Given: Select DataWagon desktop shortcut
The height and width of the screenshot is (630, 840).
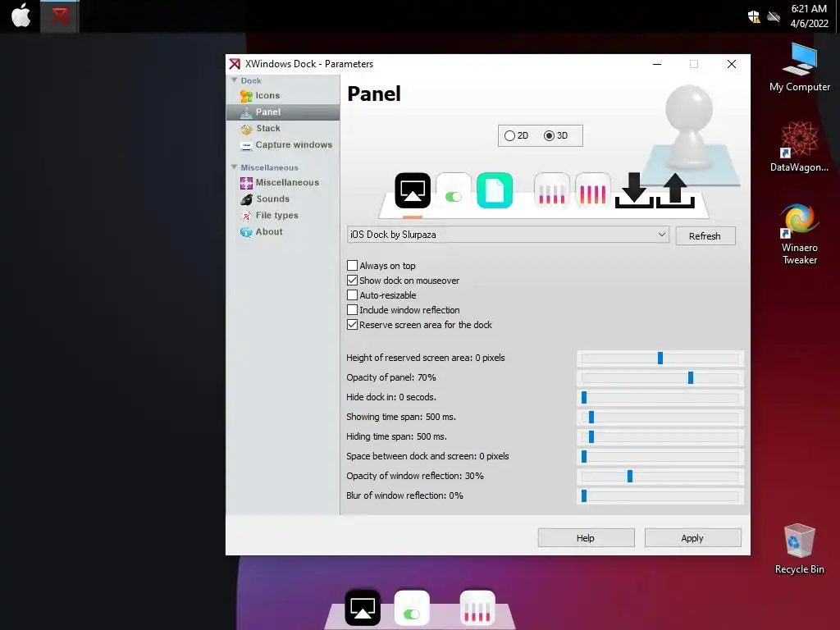Looking at the screenshot, I should 799,146.
